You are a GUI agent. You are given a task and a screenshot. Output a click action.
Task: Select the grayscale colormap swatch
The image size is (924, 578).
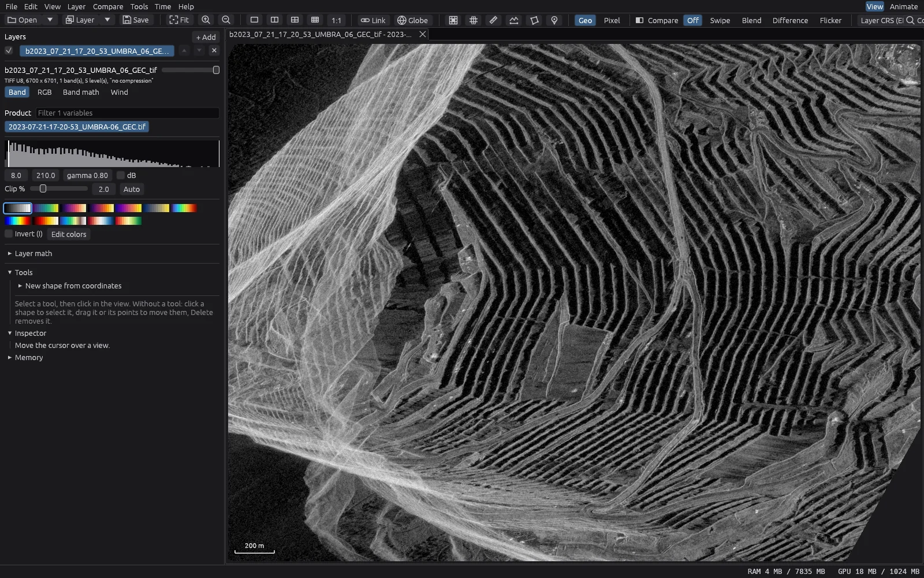coord(18,208)
